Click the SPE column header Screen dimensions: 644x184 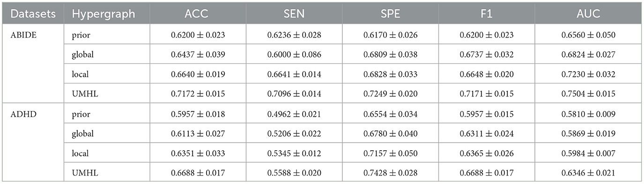pyautogui.click(x=390, y=14)
